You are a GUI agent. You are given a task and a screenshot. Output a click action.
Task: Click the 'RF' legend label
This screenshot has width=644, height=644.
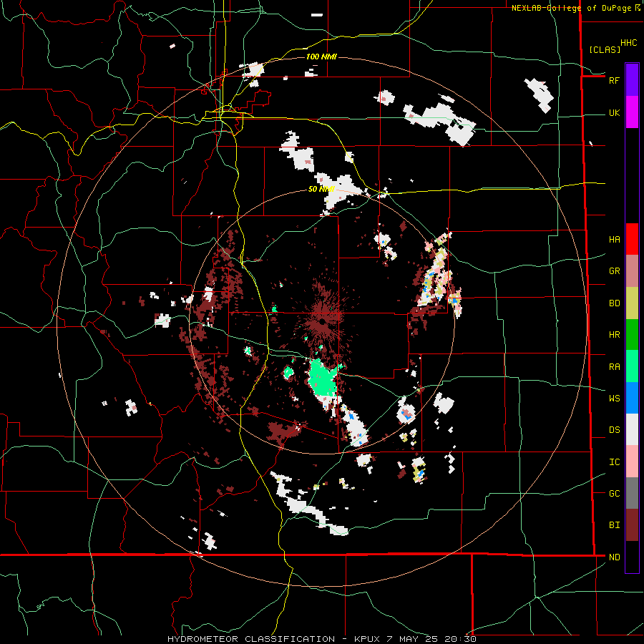(614, 80)
